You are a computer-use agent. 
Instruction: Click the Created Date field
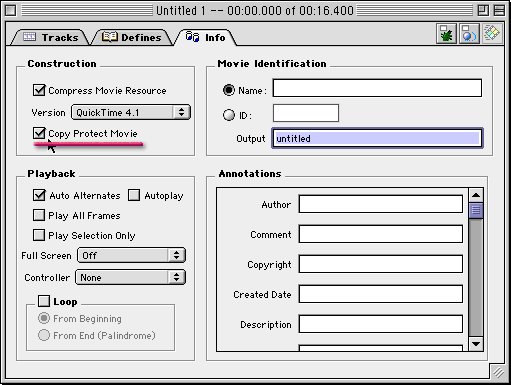point(380,294)
